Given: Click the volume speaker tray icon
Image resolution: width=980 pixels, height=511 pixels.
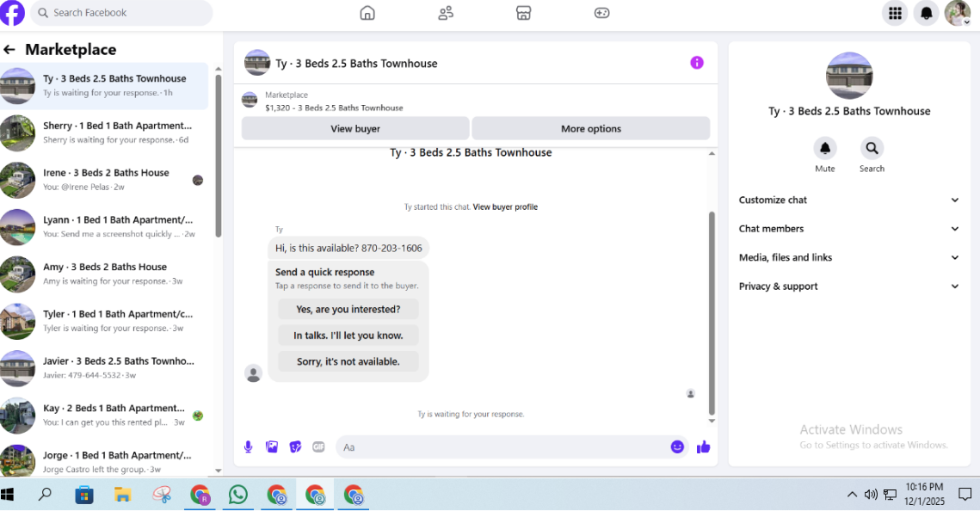Looking at the screenshot, I should [x=871, y=495].
